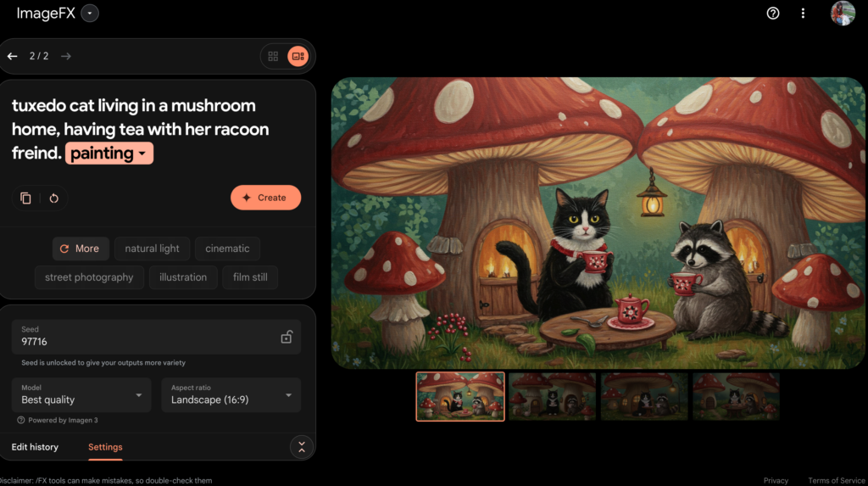Go back to the previous prompt with the left arrow
868x486 pixels.
click(12, 57)
